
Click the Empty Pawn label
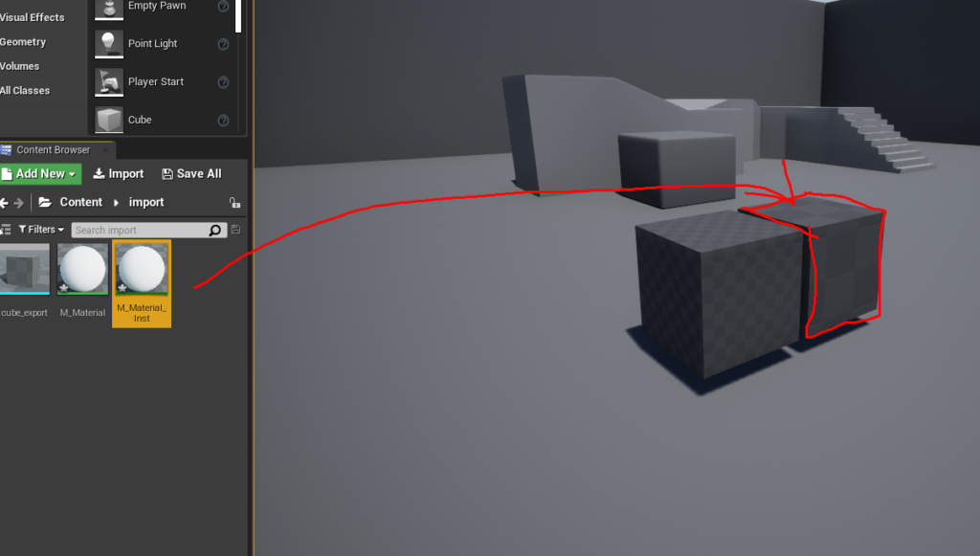click(x=157, y=6)
